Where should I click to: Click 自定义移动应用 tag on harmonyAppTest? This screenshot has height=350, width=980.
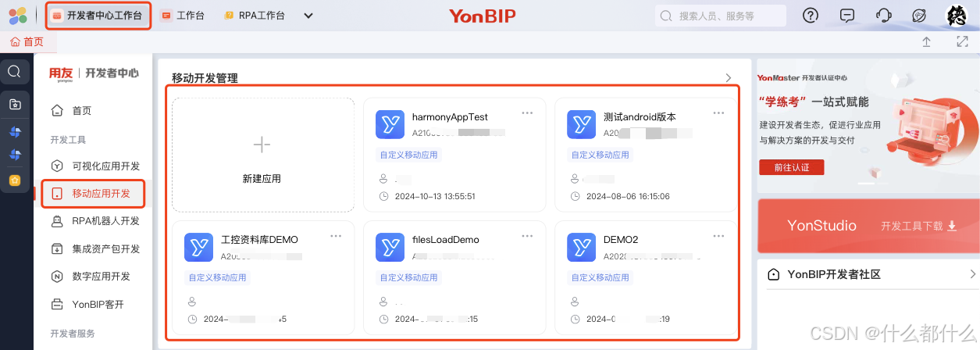[408, 155]
